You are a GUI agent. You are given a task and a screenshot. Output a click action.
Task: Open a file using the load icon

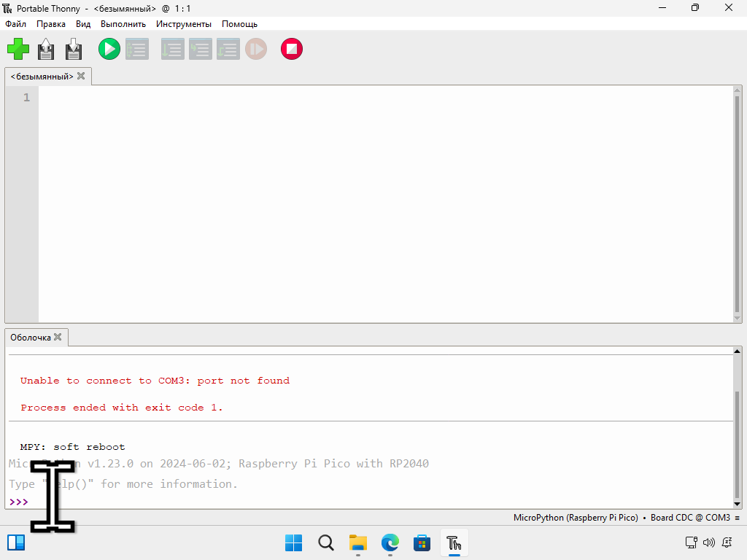click(x=46, y=49)
